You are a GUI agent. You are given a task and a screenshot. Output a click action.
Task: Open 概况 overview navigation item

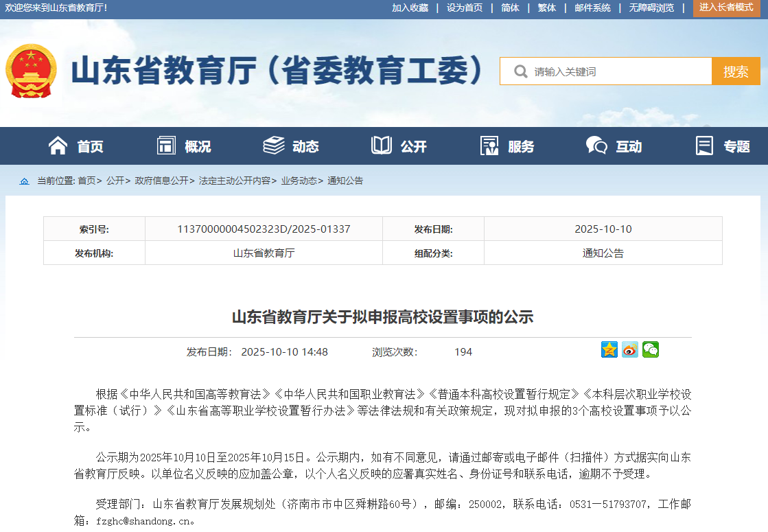[184, 146]
